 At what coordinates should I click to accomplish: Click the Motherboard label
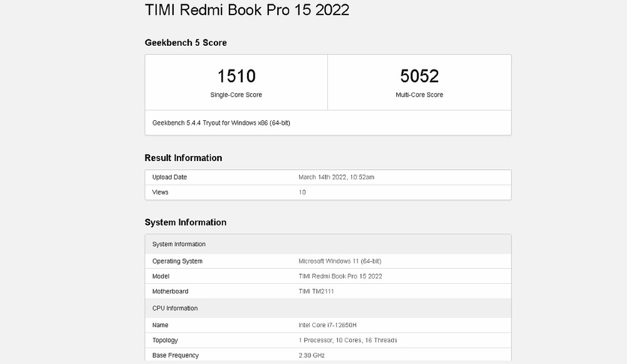tap(171, 291)
